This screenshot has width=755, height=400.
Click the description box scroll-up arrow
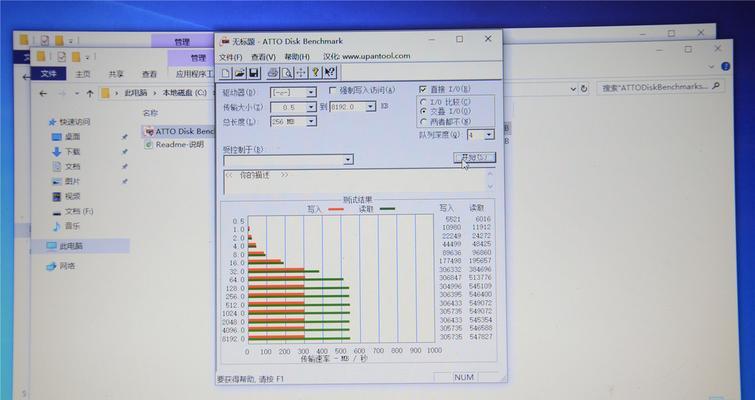coord(490,173)
